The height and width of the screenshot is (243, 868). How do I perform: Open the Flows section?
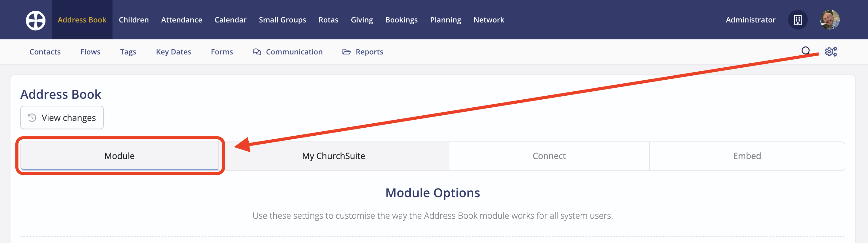pyautogui.click(x=90, y=52)
